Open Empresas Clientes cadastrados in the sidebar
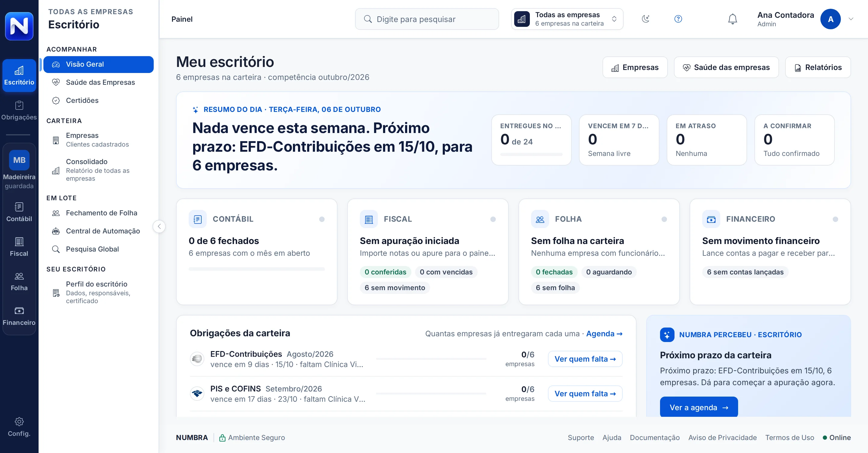The width and height of the screenshot is (868, 453). point(98,140)
